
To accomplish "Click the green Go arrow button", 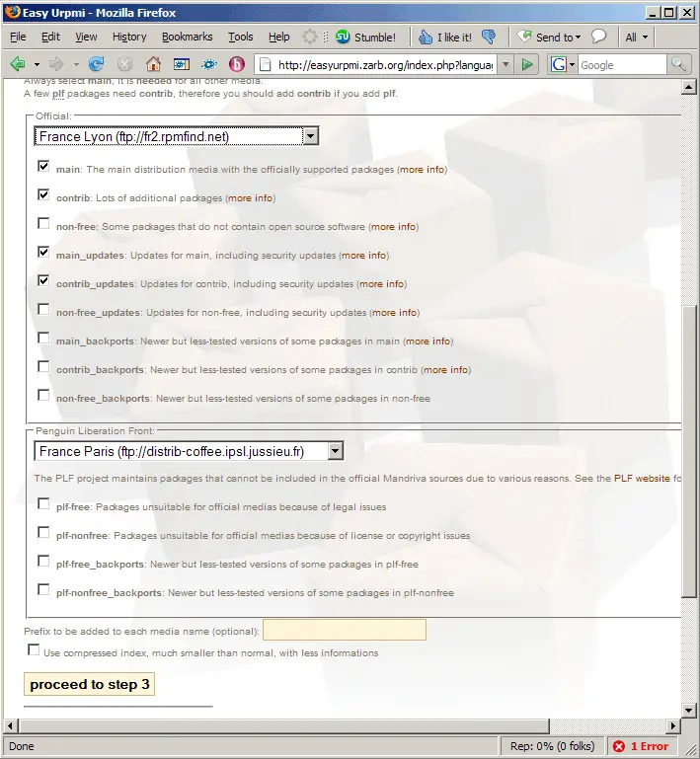I will tap(526, 64).
